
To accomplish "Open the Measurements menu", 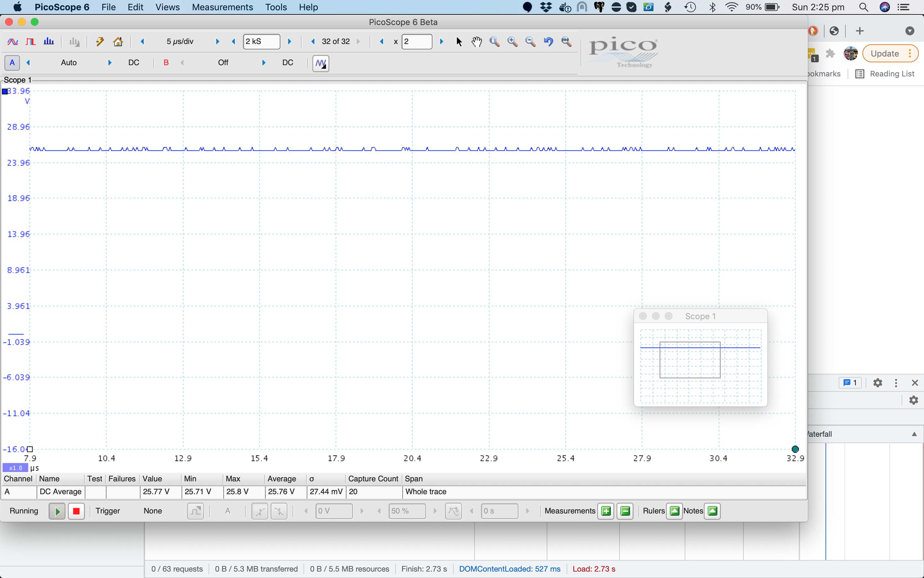I will 222,7.
